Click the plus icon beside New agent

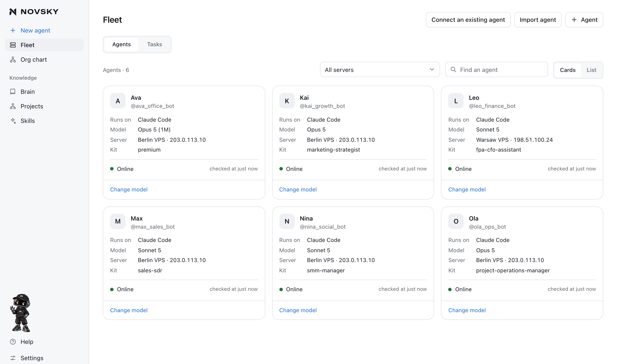pos(13,30)
